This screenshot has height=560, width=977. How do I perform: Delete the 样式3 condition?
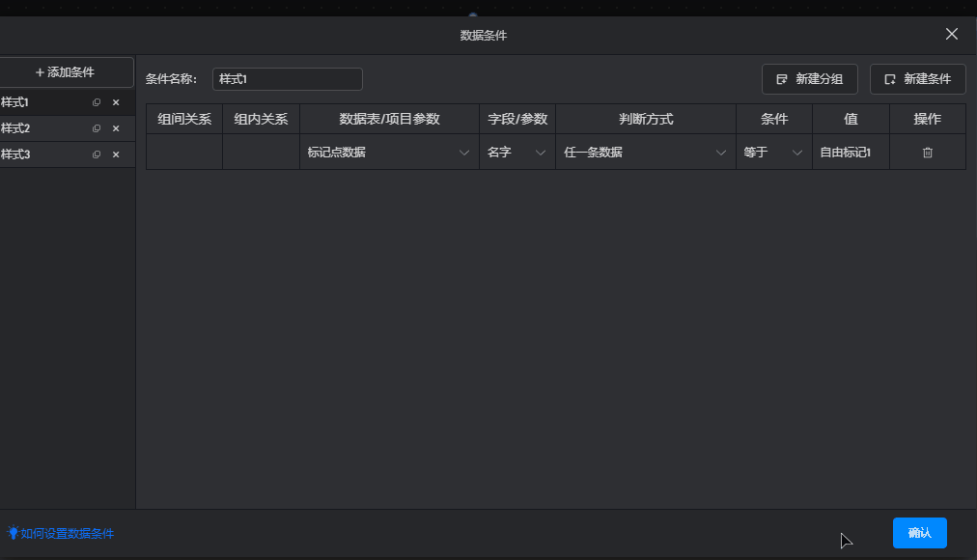(x=116, y=154)
